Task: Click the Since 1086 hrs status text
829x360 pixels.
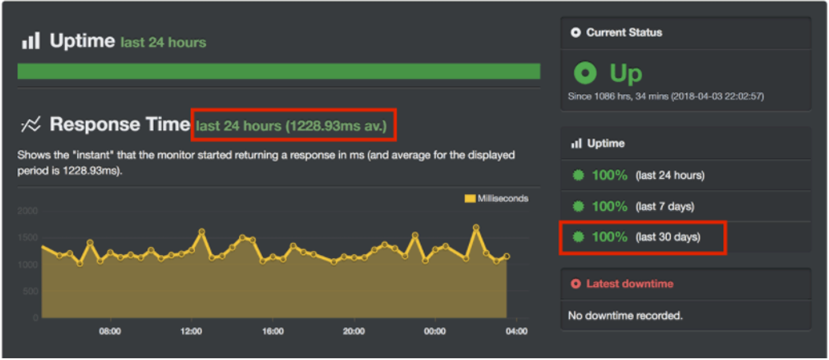Action: pyautogui.click(x=666, y=97)
